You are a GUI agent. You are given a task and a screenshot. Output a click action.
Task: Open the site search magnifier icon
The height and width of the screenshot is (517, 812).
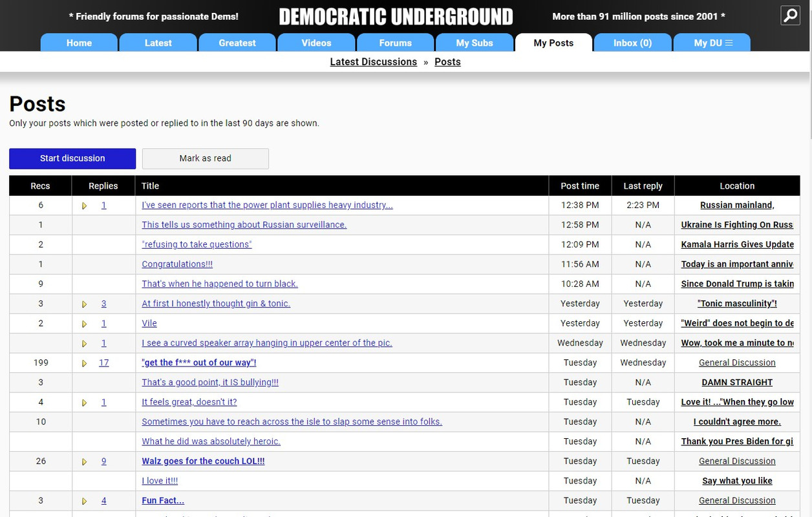tap(790, 16)
